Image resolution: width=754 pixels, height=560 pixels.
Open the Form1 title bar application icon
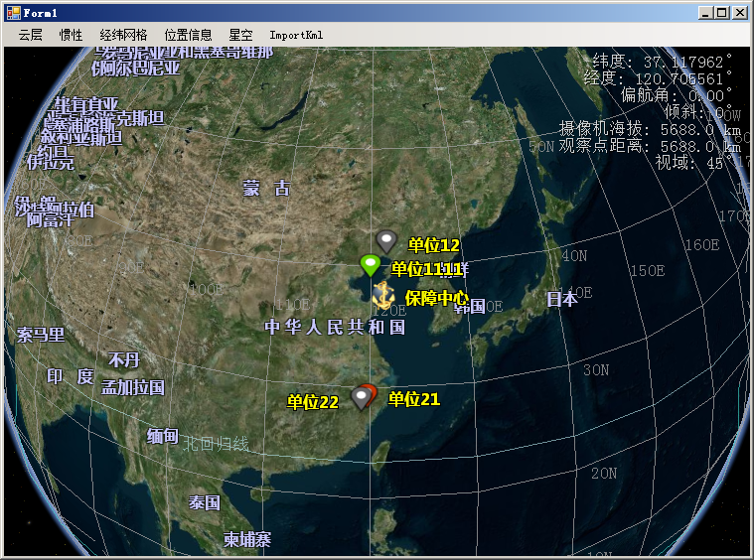(x=12, y=13)
